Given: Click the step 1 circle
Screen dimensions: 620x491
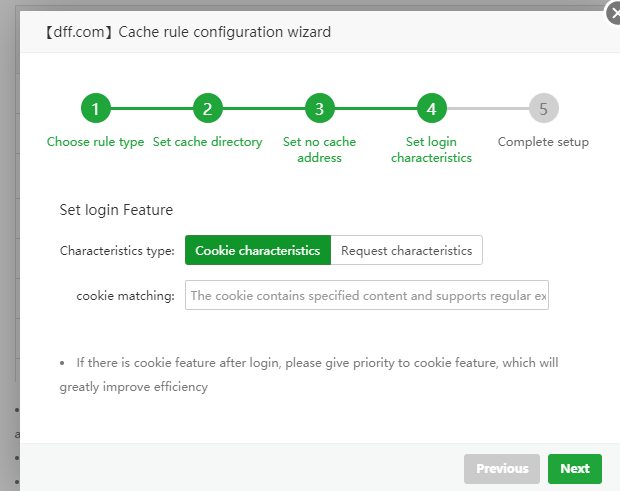Looking at the screenshot, I should (95, 109).
